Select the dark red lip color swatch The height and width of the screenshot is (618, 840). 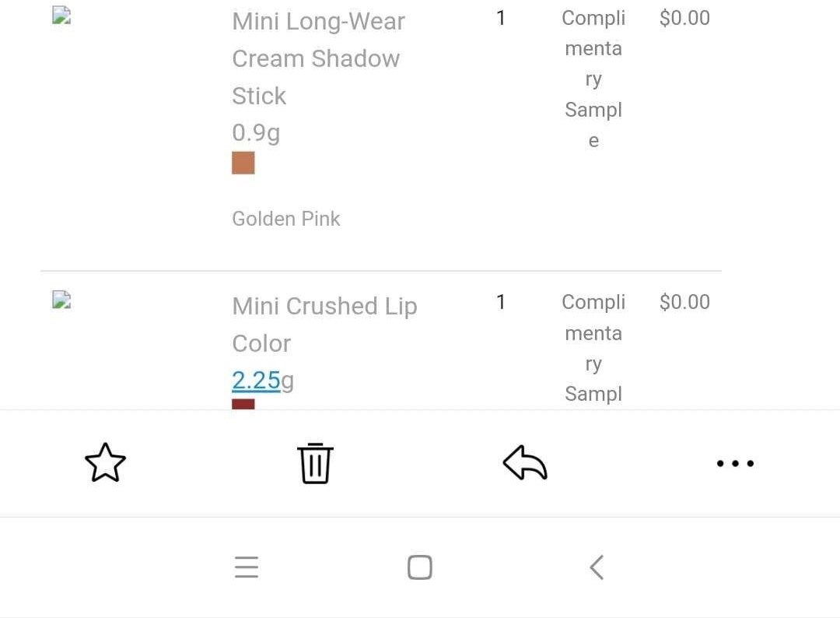[243, 404]
